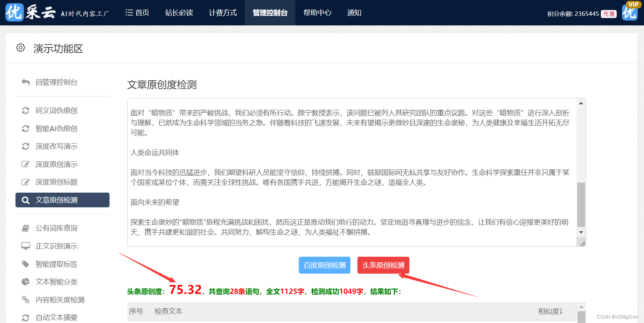
Task: Click the 演示功能区 section title
Action: tap(58, 48)
